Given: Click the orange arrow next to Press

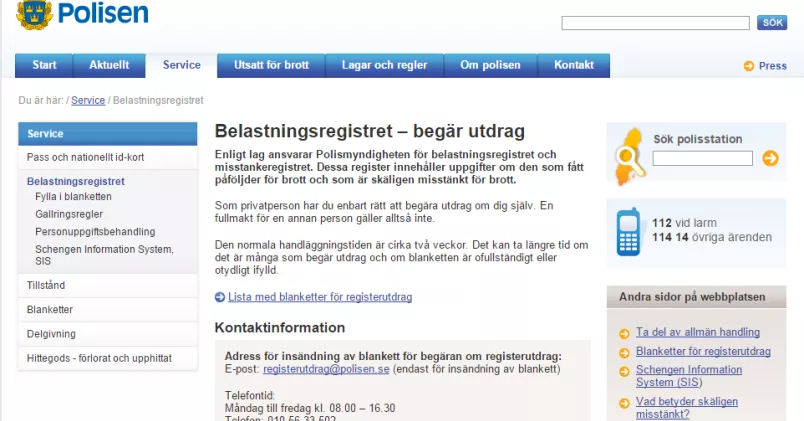Looking at the screenshot, I should point(749,66).
